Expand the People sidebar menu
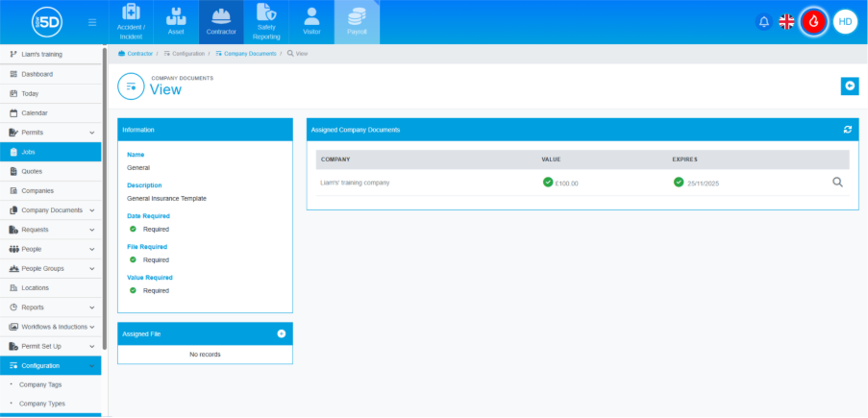Screen dimensions: 868x418 pyautogui.click(x=50, y=249)
